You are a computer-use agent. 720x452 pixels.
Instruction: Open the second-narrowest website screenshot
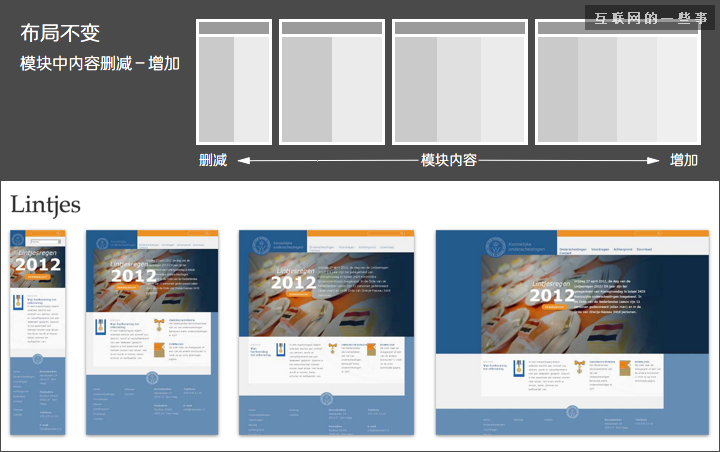tap(152, 332)
